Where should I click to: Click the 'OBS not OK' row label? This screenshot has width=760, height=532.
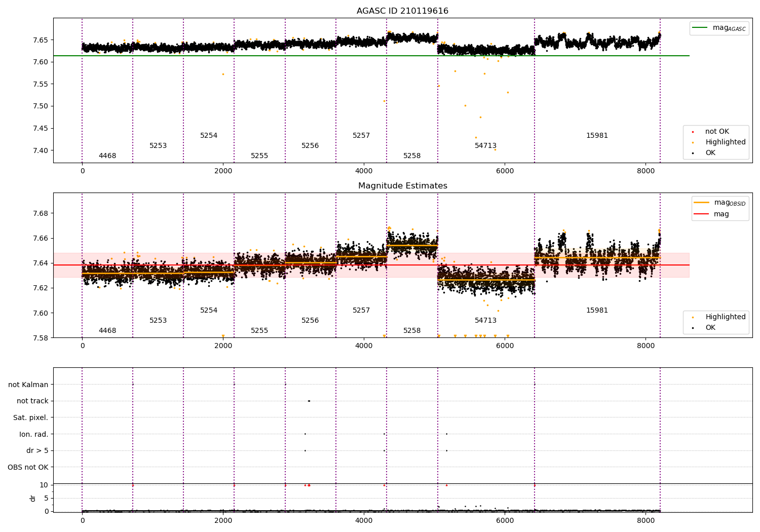point(28,467)
